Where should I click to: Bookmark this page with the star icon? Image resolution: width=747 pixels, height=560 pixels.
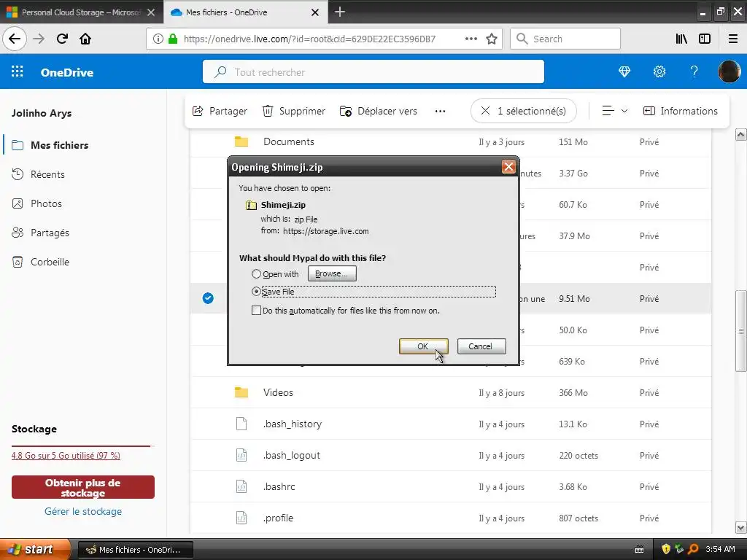coord(492,39)
